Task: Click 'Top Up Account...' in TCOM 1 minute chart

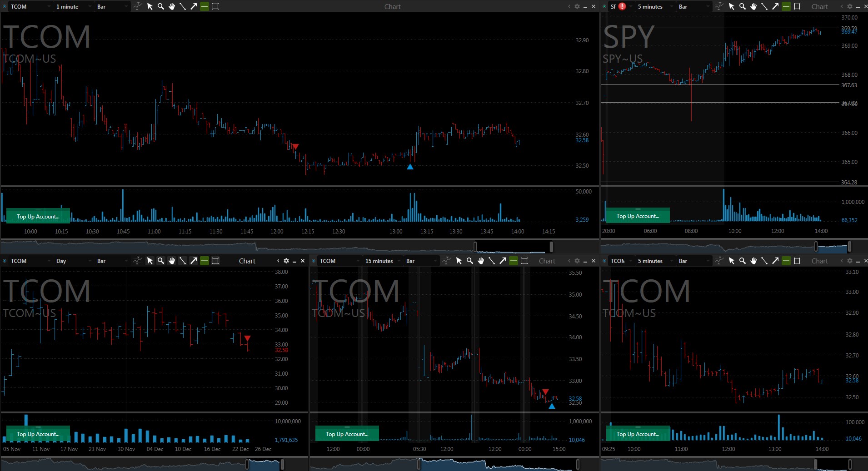Action: pyautogui.click(x=38, y=216)
